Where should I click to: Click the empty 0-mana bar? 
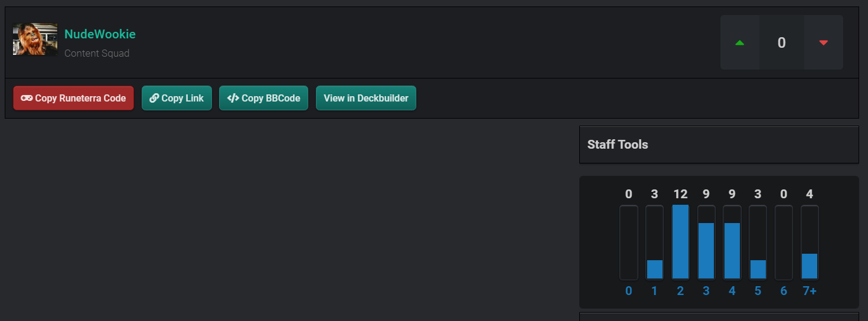click(629, 243)
